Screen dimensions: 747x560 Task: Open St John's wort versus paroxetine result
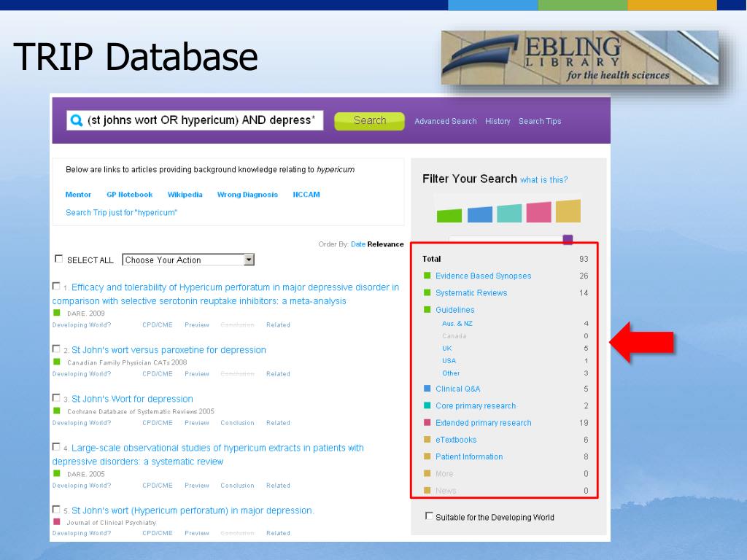pos(169,350)
